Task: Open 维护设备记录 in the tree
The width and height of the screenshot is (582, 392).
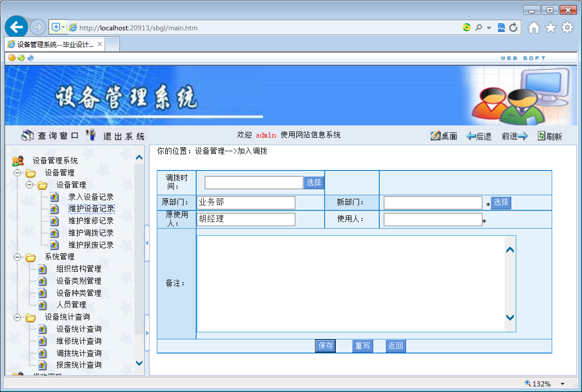Action: click(x=92, y=208)
